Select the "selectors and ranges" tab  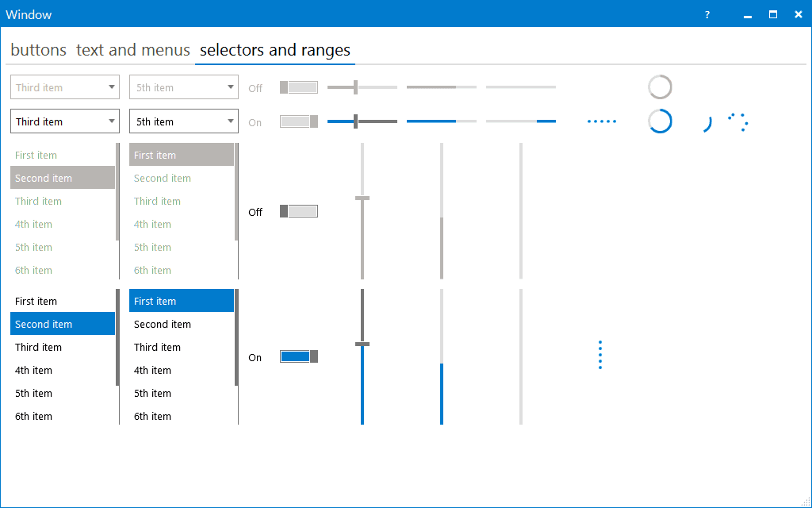(274, 50)
